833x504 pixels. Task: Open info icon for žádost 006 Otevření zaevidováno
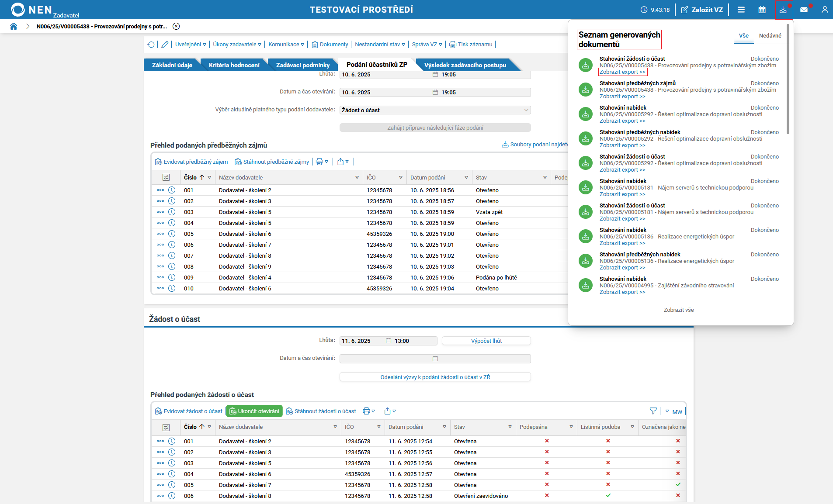(x=172, y=496)
